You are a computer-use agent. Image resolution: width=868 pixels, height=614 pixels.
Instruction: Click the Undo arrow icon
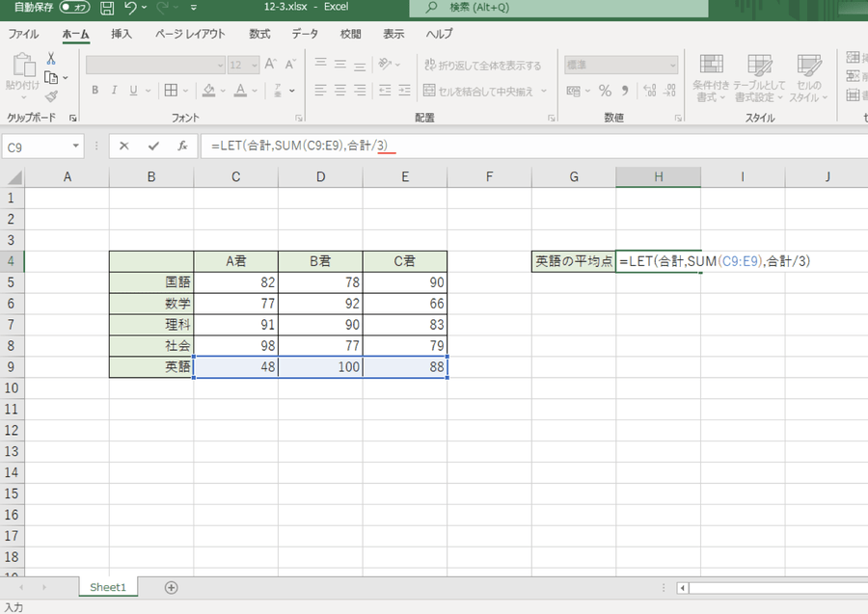pos(130,9)
